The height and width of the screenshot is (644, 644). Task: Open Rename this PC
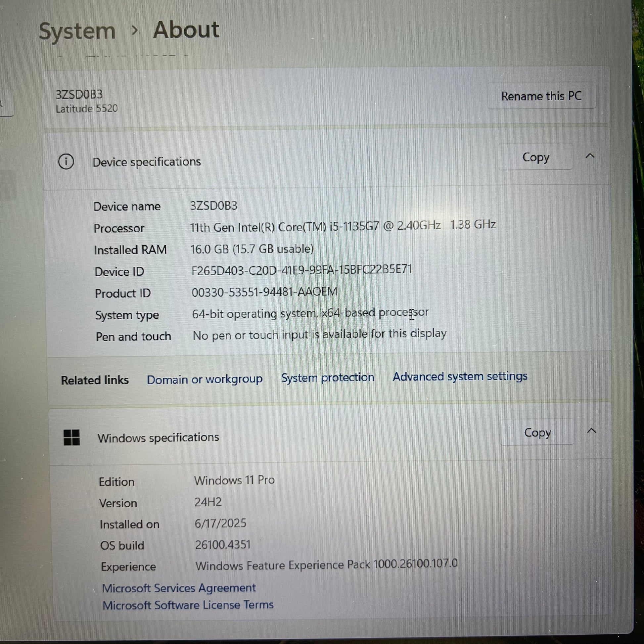click(541, 96)
